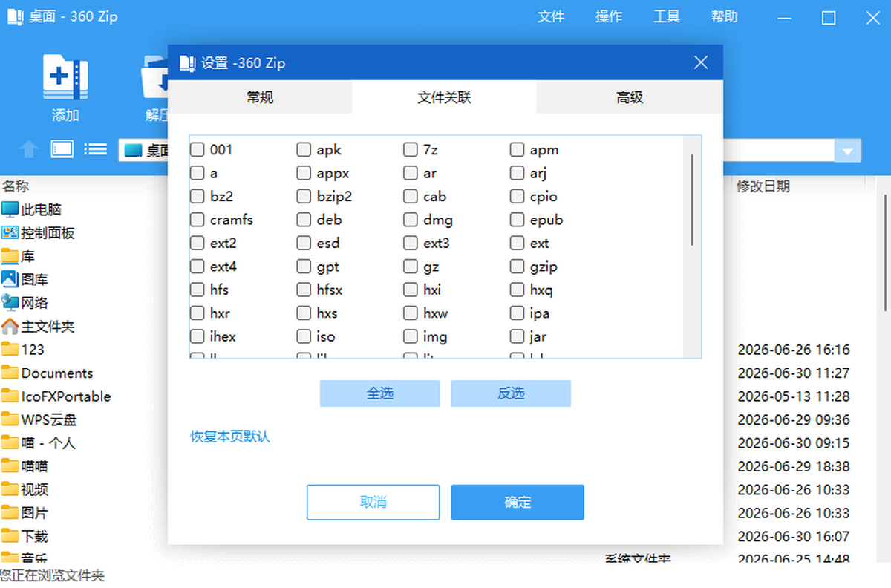This screenshot has height=588, width=891.
Task: Tick the epub checkbox
Action: [518, 220]
